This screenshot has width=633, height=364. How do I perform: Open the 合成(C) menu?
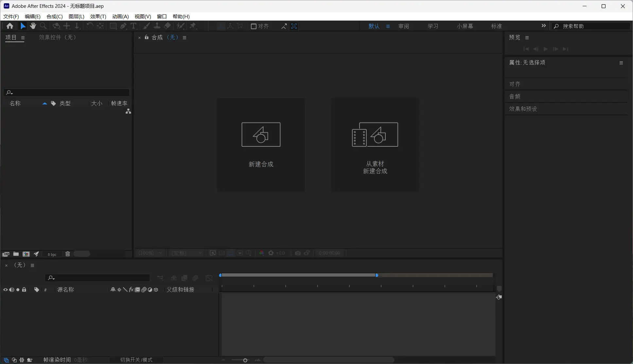pos(54,16)
